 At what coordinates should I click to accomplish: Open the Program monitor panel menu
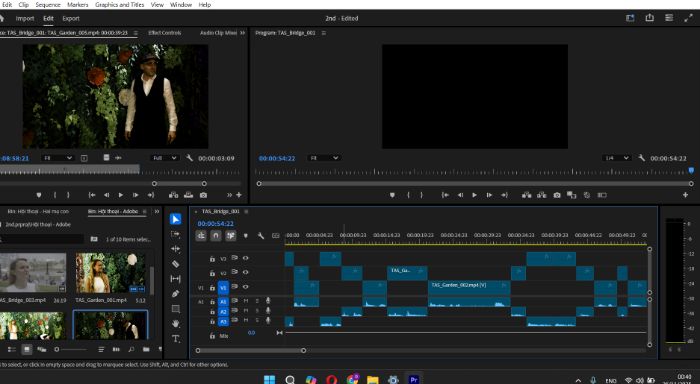[324, 33]
